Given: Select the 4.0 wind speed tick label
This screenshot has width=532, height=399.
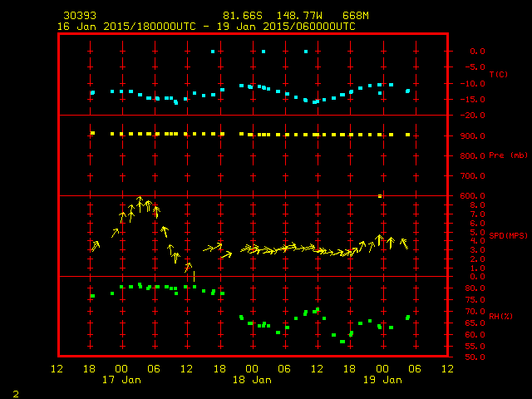Looking at the screenshot, I should 477,241.
